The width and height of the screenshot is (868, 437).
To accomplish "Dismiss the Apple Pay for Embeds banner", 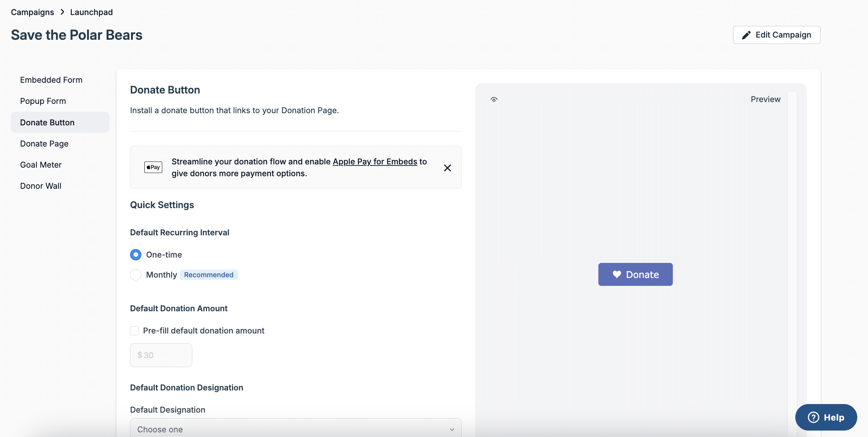I will pos(447,168).
